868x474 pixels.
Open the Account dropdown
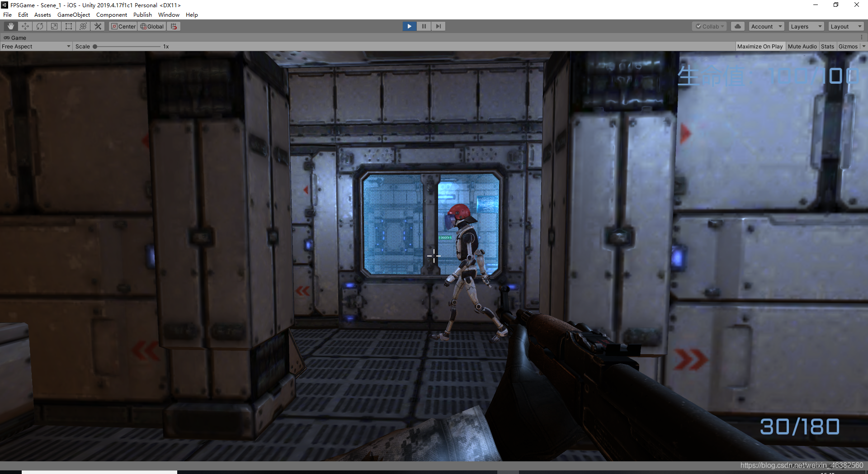point(766,26)
